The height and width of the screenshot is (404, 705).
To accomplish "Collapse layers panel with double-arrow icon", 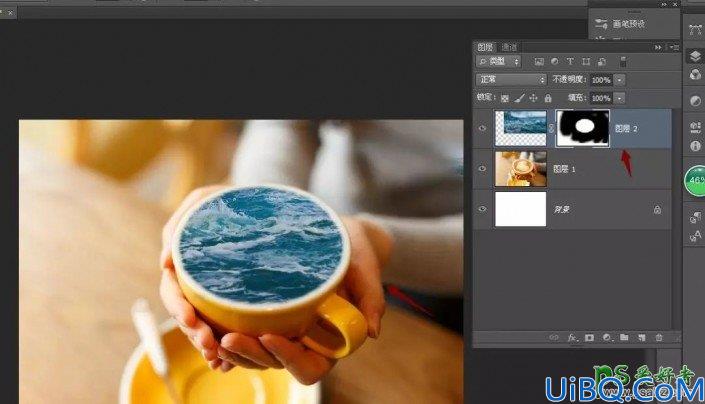I will [658, 47].
